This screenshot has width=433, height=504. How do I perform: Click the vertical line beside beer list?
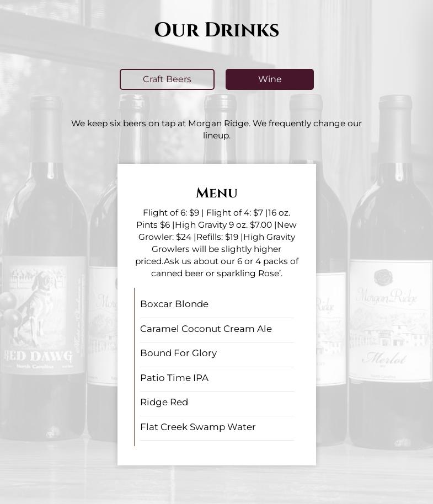click(134, 367)
